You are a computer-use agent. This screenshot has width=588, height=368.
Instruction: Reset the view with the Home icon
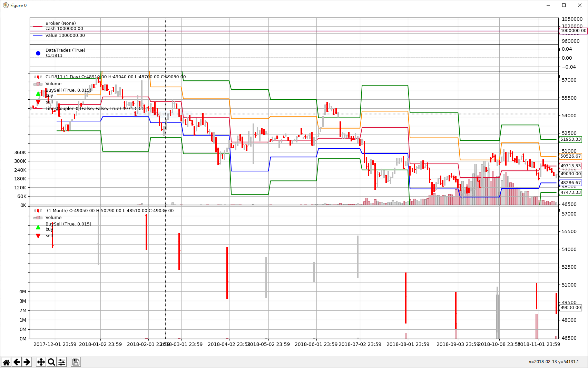(x=6, y=361)
